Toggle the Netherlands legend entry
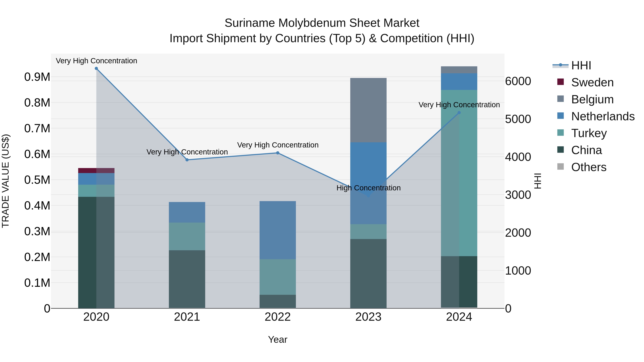 click(x=596, y=116)
